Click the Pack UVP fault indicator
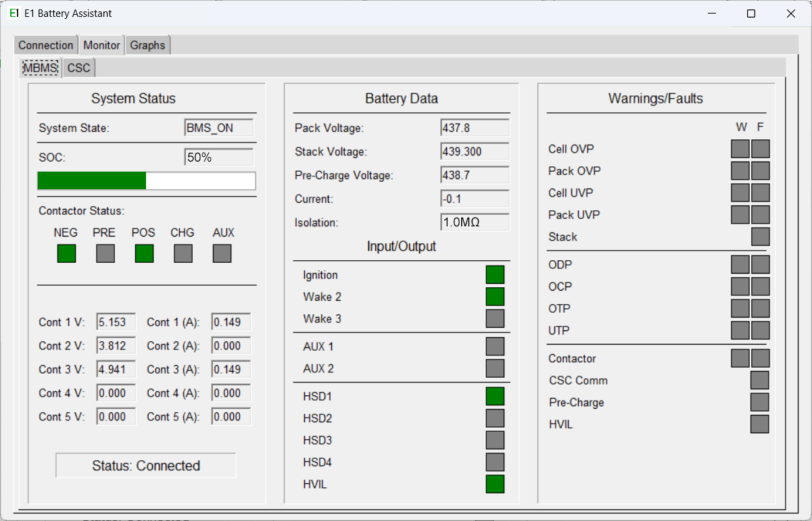The height and width of the screenshot is (521, 812). pos(760,214)
